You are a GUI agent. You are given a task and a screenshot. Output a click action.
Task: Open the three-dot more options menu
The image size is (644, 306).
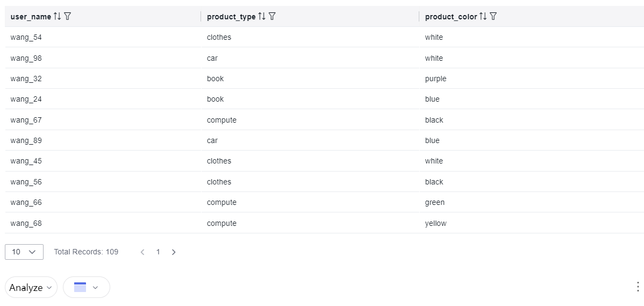tap(638, 287)
